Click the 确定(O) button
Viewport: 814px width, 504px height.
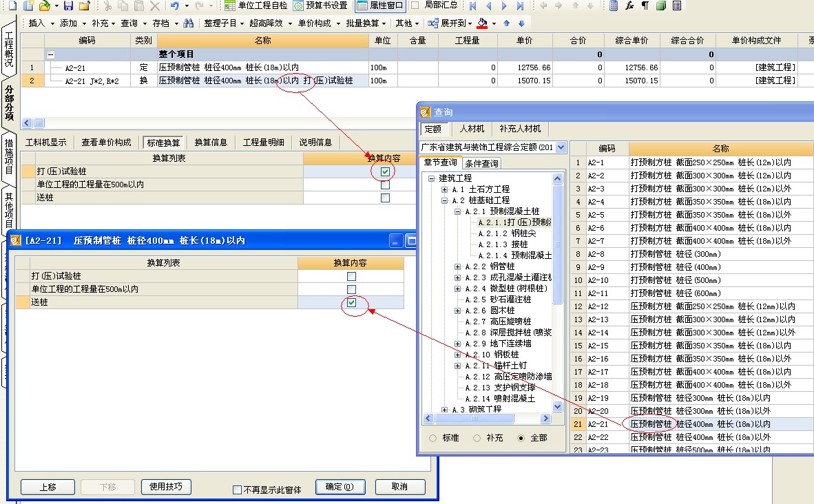[x=340, y=487]
